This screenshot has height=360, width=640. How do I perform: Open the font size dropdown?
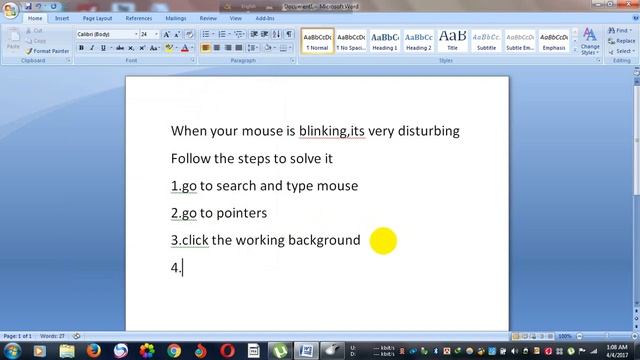click(156, 34)
